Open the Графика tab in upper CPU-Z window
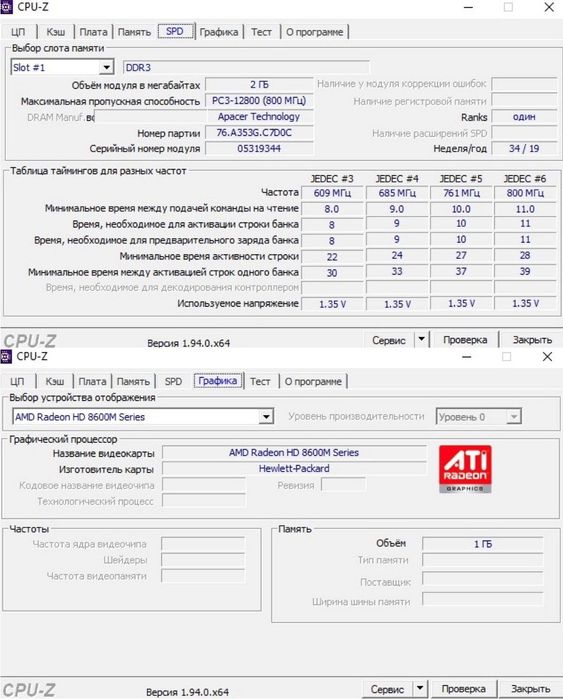The width and height of the screenshot is (563, 699). (x=218, y=32)
